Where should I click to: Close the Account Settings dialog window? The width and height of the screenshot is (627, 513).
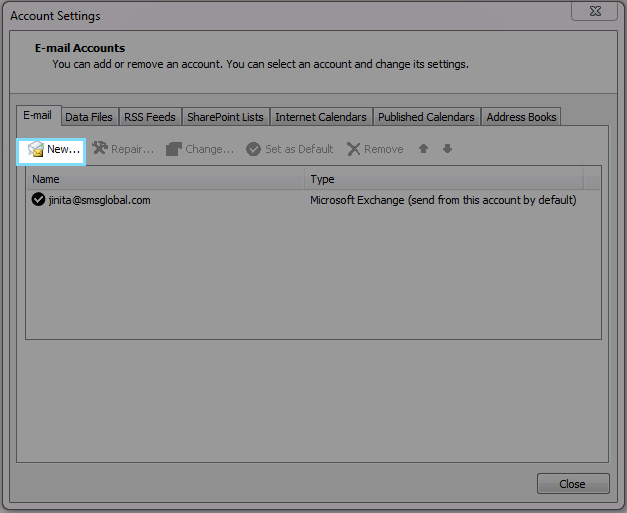[572, 484]
